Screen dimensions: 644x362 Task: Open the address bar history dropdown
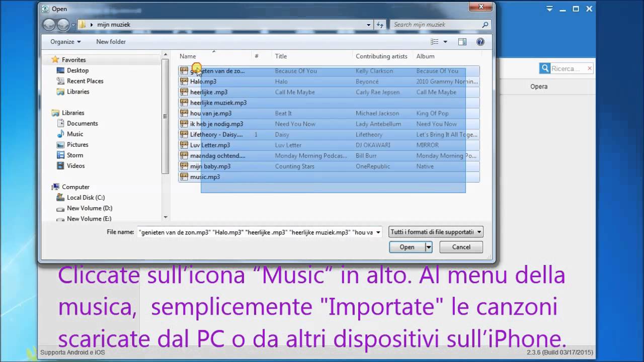[x=368, y=24]
